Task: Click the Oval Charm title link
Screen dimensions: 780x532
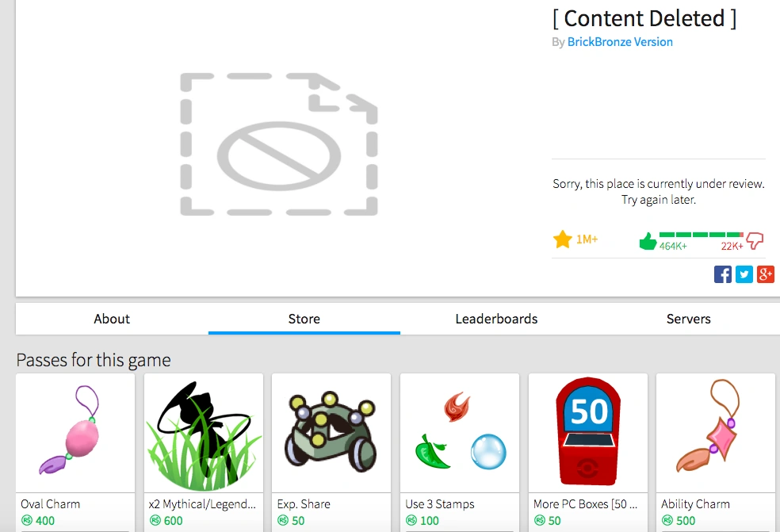Action: (x=50, y=504)
